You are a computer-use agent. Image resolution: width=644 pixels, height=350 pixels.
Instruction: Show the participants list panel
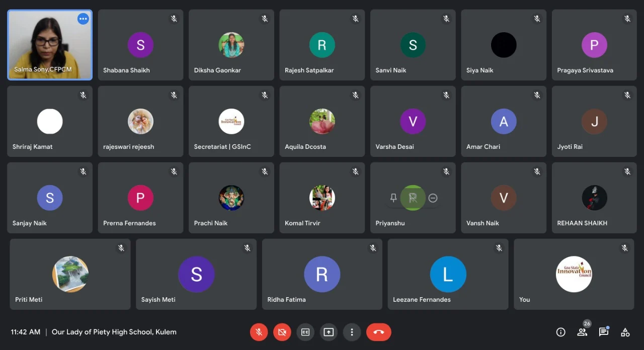(x=582, y=332)
